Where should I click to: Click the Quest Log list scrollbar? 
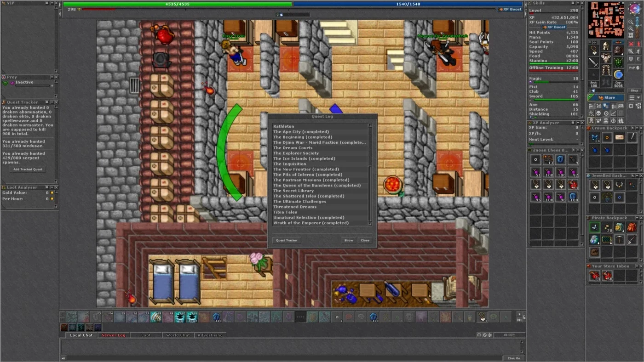[370, 175]
